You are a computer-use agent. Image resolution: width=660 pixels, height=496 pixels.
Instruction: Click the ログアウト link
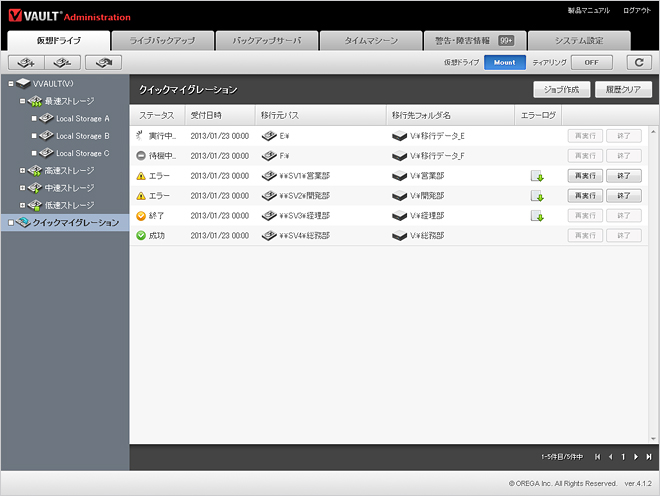pos(637,11)
